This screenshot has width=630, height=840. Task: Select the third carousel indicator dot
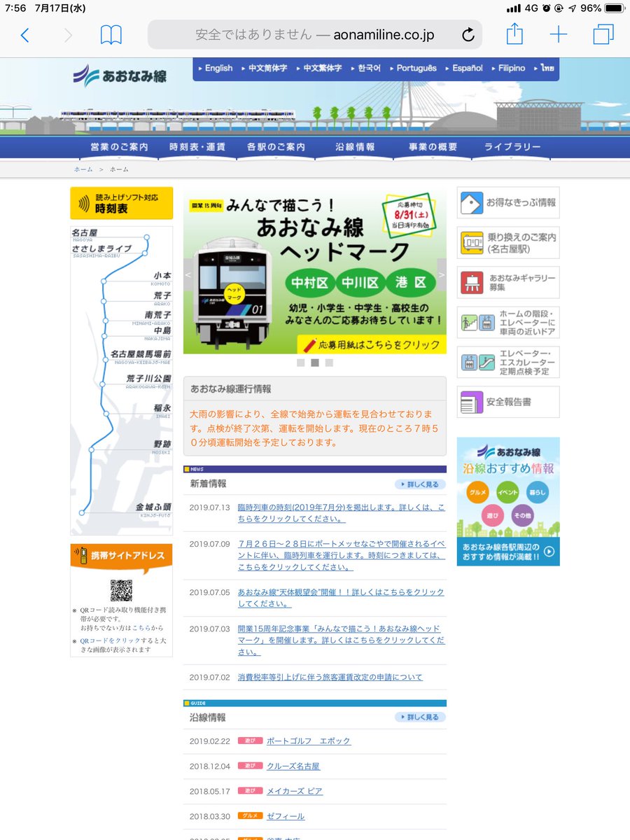coord(329,363)
